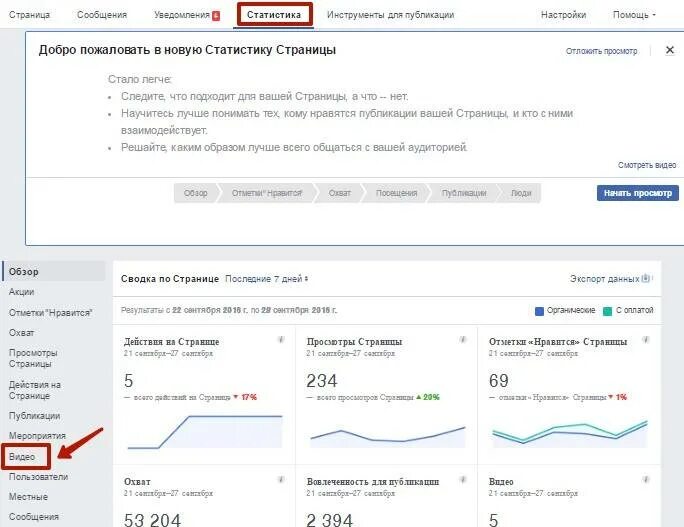Switch to the Статистика tab
This screenshot has width=684, height=527.
274,15
